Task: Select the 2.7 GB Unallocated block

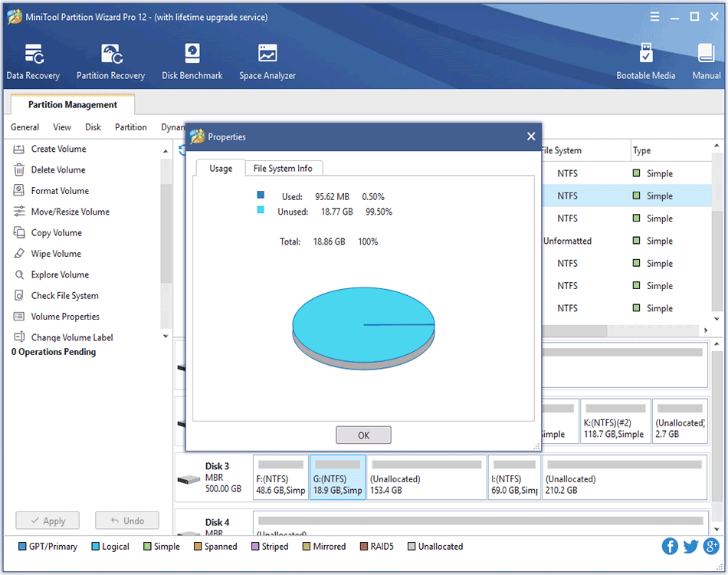Action: [680, 421]
